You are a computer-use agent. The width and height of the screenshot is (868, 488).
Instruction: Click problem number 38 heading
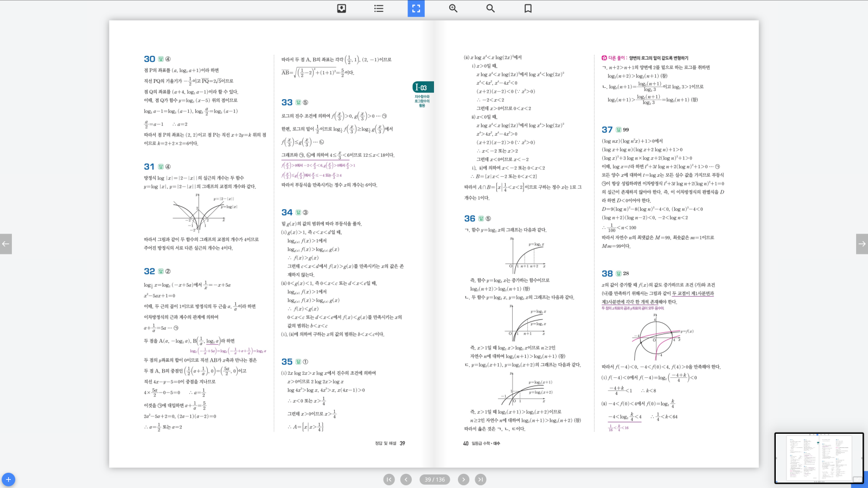tap(607, 274)
